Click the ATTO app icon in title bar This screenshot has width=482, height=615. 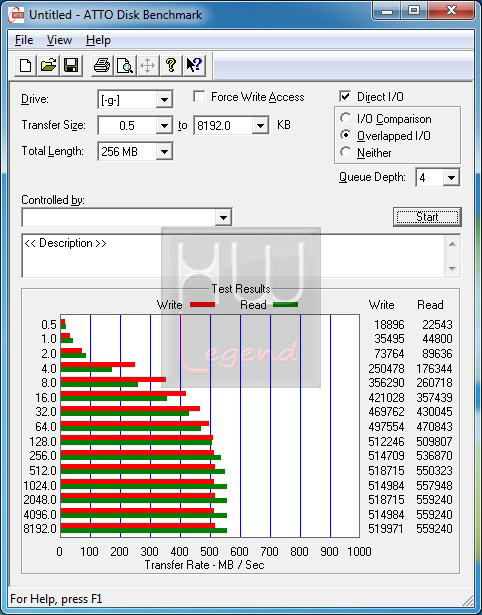pyautogui.click(x=16, y=15)
